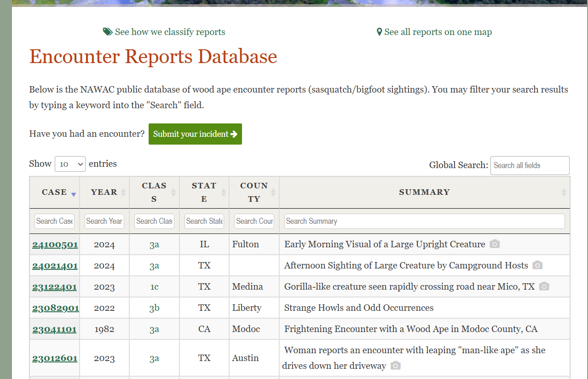Screen dimensions: 588x379
Task: Open case 23041101 Modoc County report
Action: point(54,329)
